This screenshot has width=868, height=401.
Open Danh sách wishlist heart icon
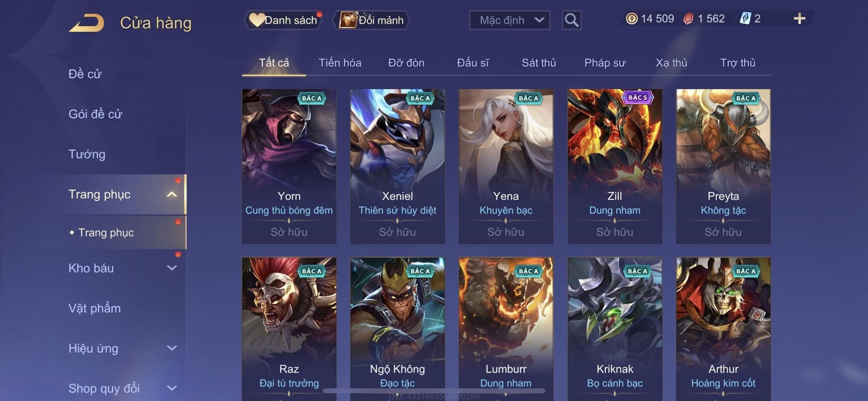click(256, 20)
